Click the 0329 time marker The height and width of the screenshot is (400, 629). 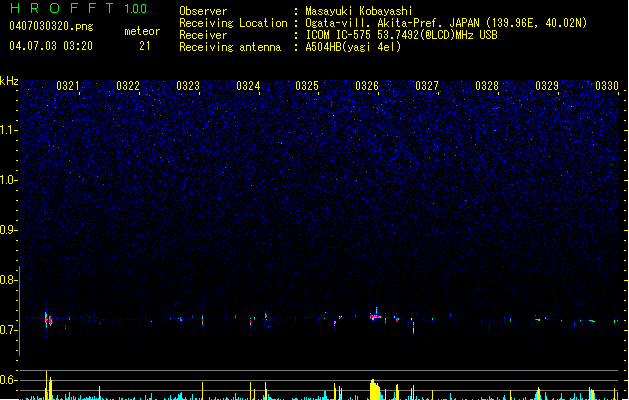(547, 86)
